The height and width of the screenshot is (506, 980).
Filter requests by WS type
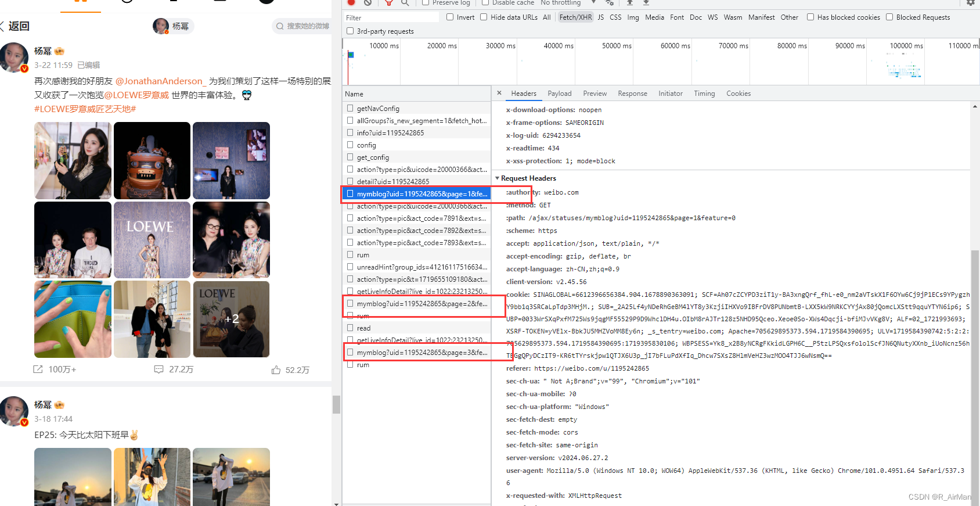click(712, 17)
